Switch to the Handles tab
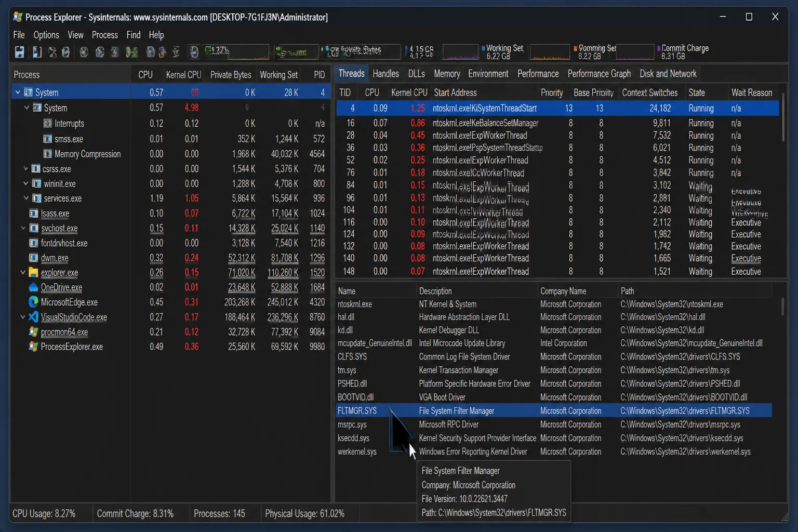This screenshot has height=532, width=798. pos(386,74)
